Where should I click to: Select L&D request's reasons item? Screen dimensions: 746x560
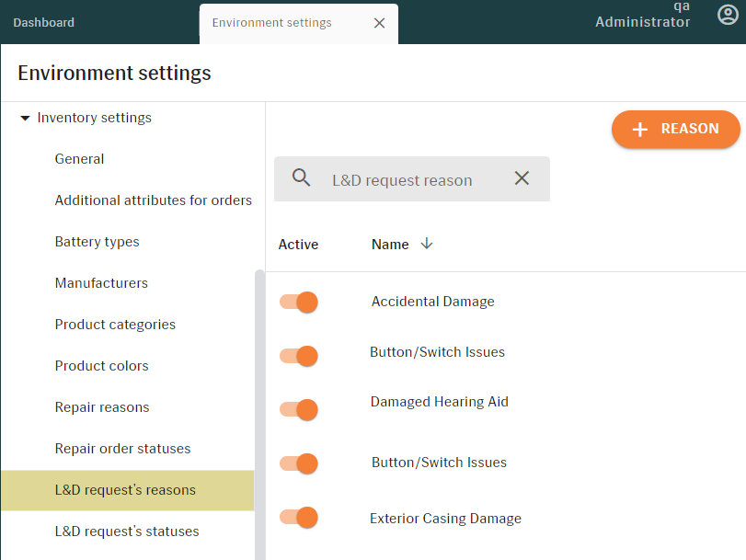pyautogui.click(x=128, y=490)
